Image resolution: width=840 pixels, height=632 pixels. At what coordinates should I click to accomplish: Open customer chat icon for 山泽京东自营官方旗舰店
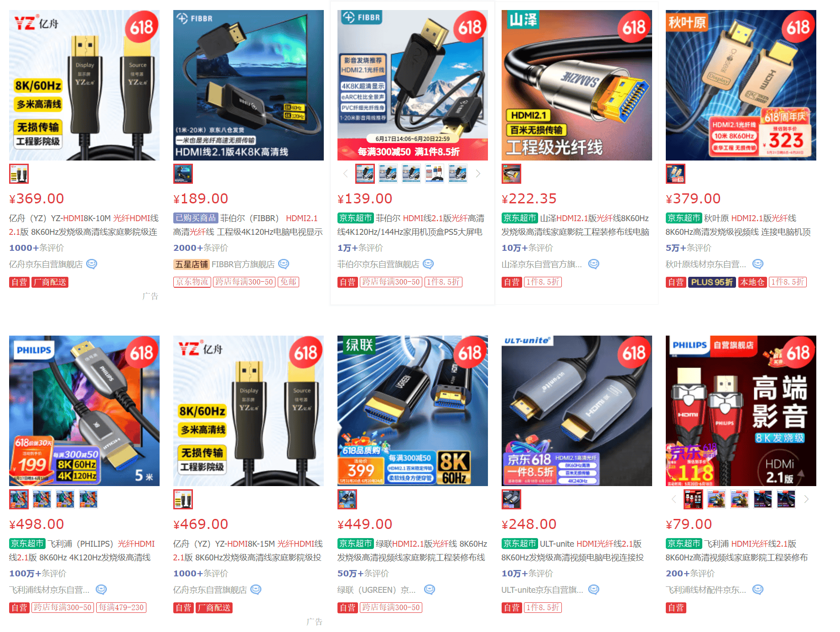(593, 264)
